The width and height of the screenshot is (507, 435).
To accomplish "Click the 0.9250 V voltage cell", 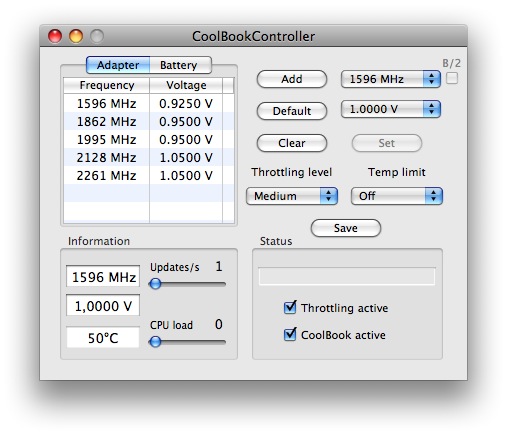I will tap(186, 104).
